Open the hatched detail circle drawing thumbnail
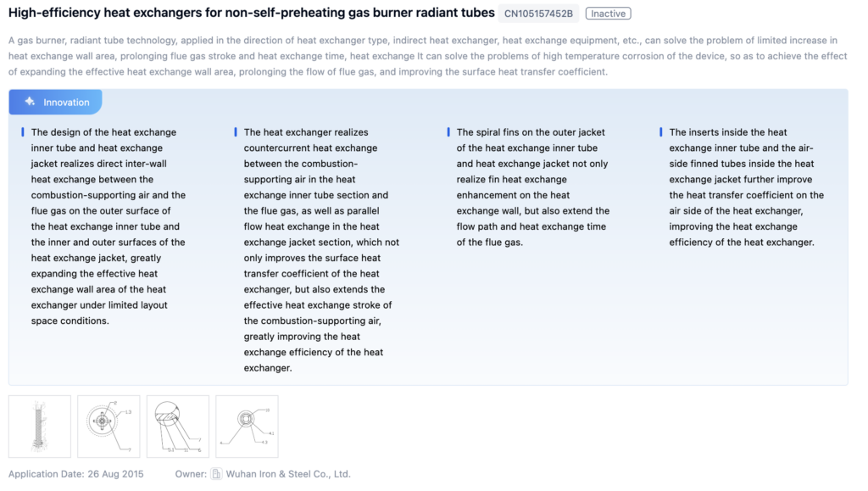This screenshot has width=868, height=491. (177, 427)
